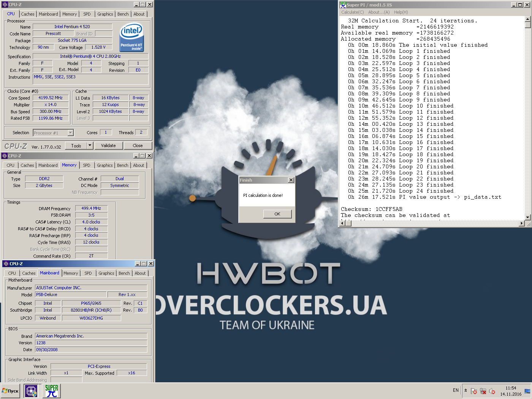Viewport: 532px width, 399px height.
Task: Click motherboard model P5B-Deluxe
Action: click(x=71, y=294)
